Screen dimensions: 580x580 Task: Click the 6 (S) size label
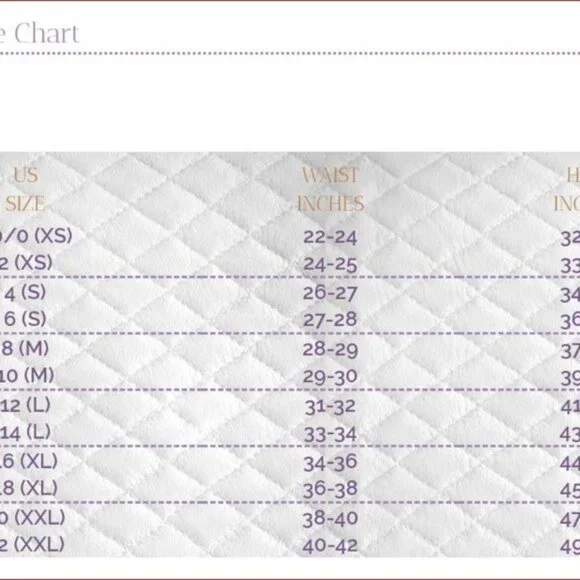point(25,319)
